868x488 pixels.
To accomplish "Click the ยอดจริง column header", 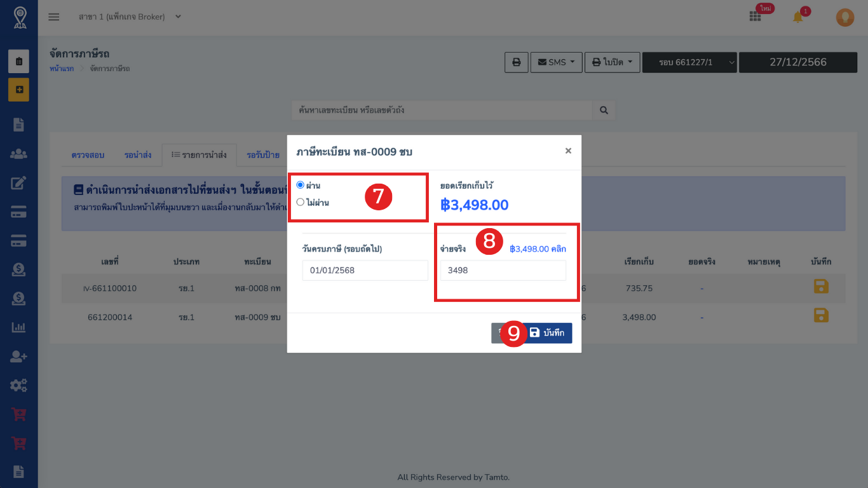I will 702,262.
